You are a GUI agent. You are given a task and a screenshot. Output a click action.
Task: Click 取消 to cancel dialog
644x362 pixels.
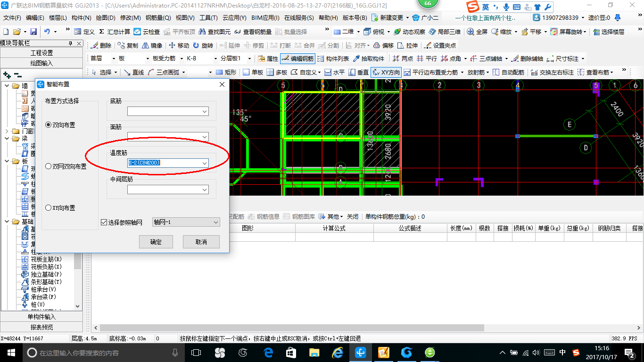click(x=201, y=242)
